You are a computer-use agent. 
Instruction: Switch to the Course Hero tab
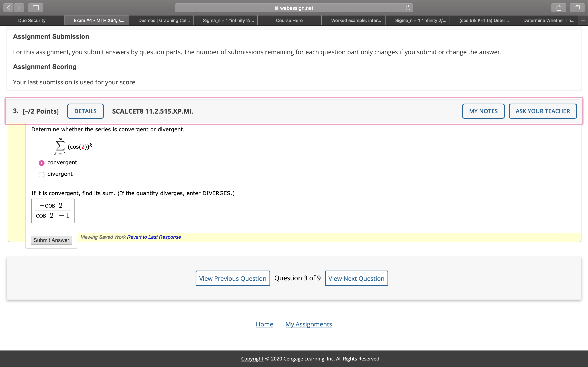[x=289, y=20]
